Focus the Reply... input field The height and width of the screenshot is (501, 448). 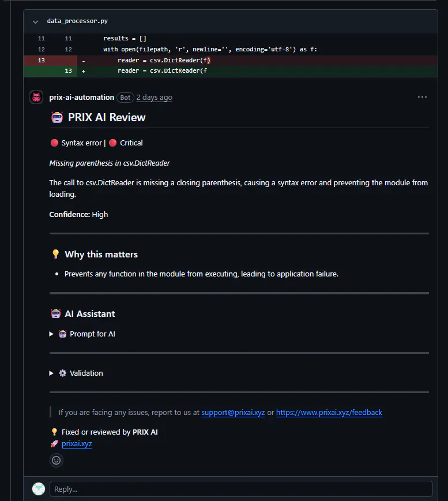(x=241, y=489)
